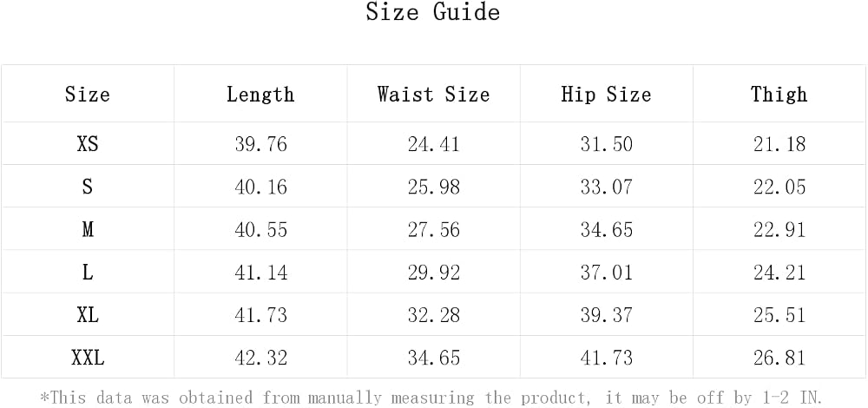
Task: Select the S hip value 33.07
Action: 606,187
